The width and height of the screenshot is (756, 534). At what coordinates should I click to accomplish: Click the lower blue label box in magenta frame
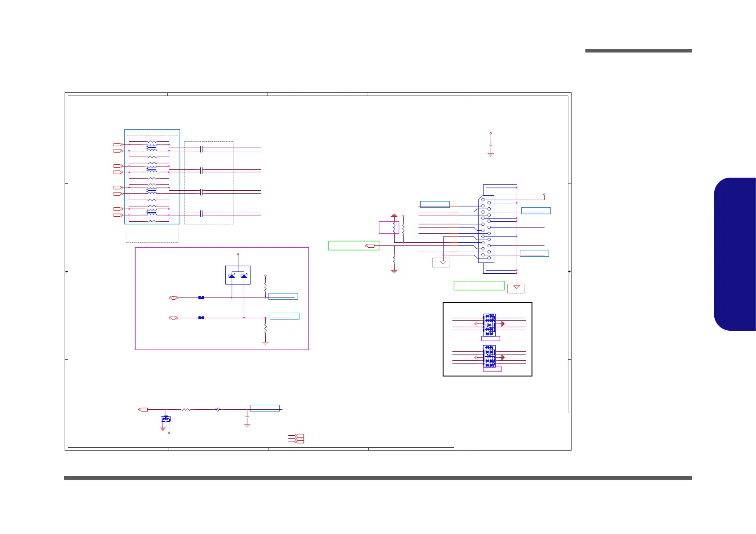(284, 316)
